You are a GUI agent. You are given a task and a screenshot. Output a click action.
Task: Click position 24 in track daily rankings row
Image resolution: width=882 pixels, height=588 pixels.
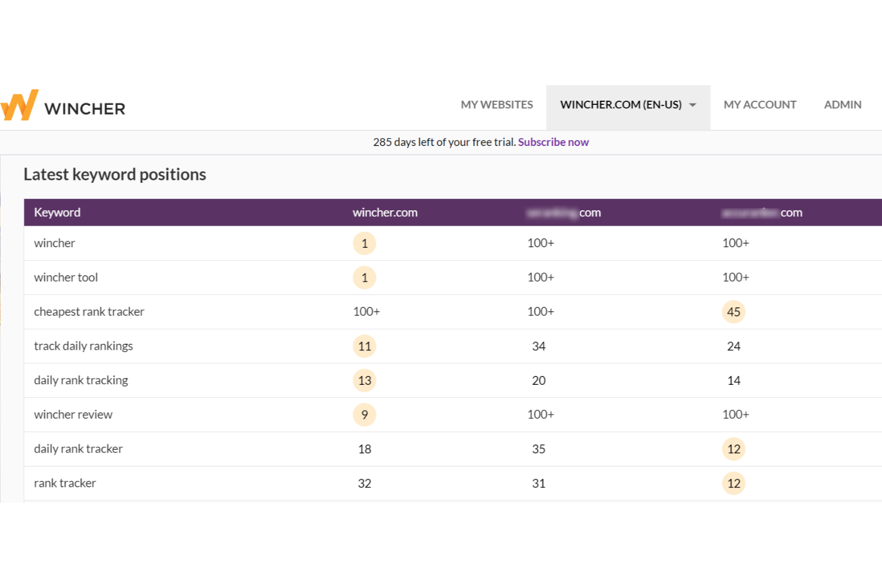734,346
